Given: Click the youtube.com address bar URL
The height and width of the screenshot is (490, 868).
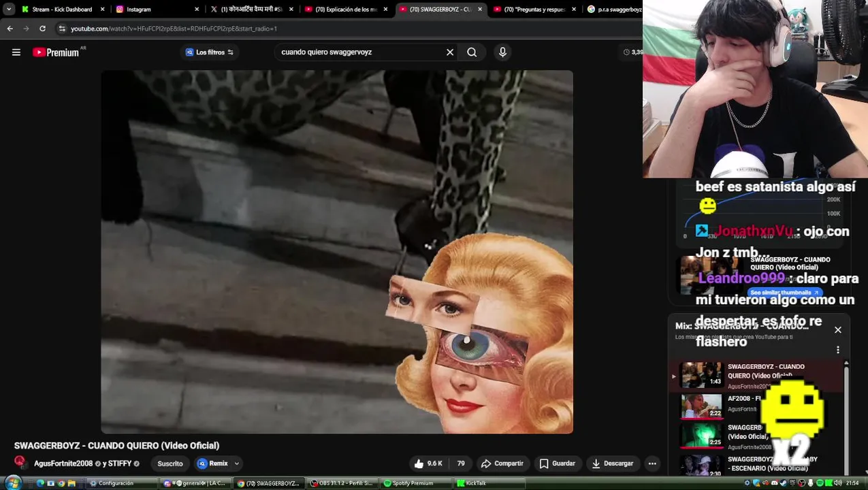Looking at the screenshot, I should [174, 29].
